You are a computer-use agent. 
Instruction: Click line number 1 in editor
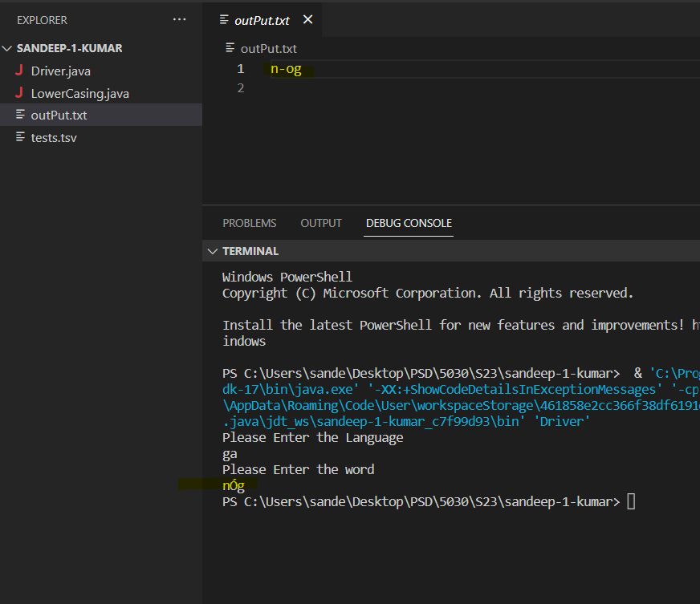pos(241,69)
